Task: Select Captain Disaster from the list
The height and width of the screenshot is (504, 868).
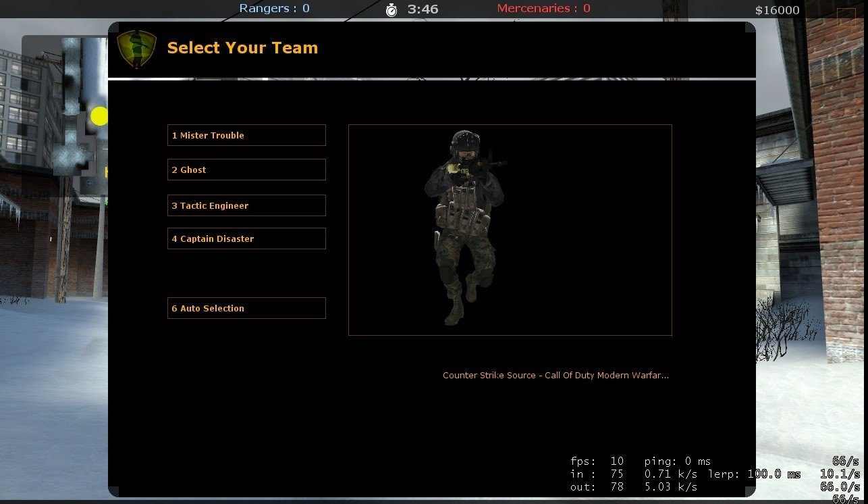Action: 246,238
